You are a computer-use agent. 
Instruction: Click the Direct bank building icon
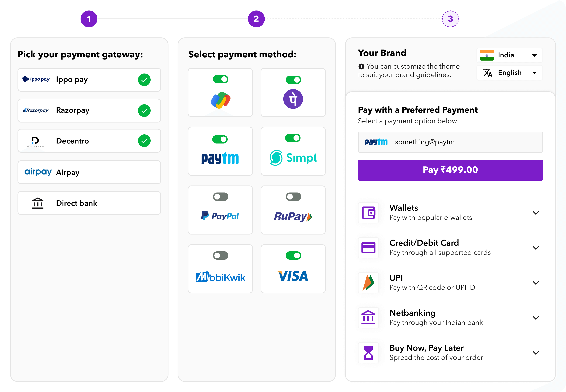pos(38,203)
